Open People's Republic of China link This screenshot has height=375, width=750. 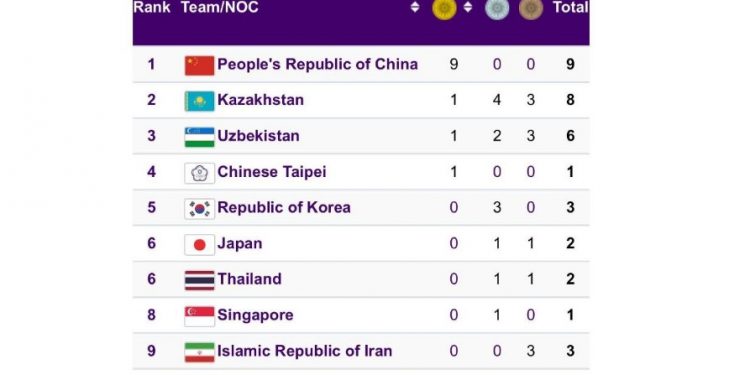point(318,64)
